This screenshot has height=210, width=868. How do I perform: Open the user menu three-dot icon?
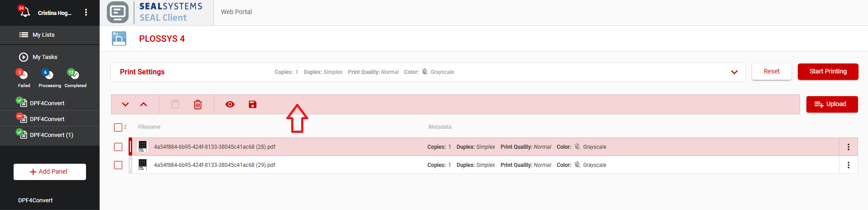click(x=86, y=13)
